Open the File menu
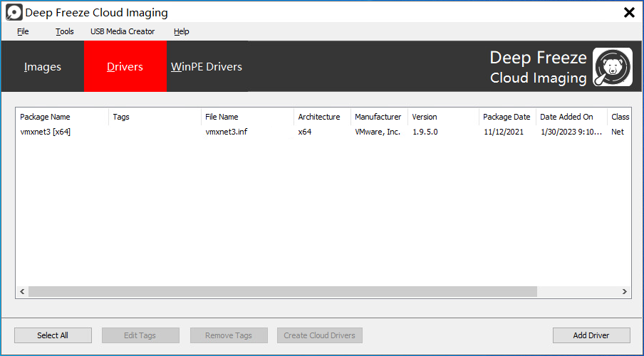Screen dimensions: 644x356 (23, 31)
